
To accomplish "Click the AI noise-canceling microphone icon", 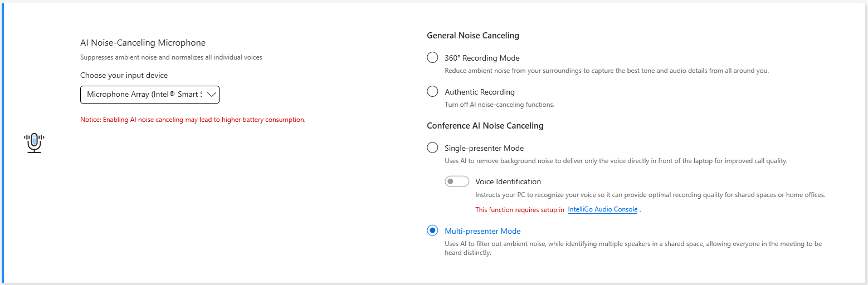I will (34, 143).
